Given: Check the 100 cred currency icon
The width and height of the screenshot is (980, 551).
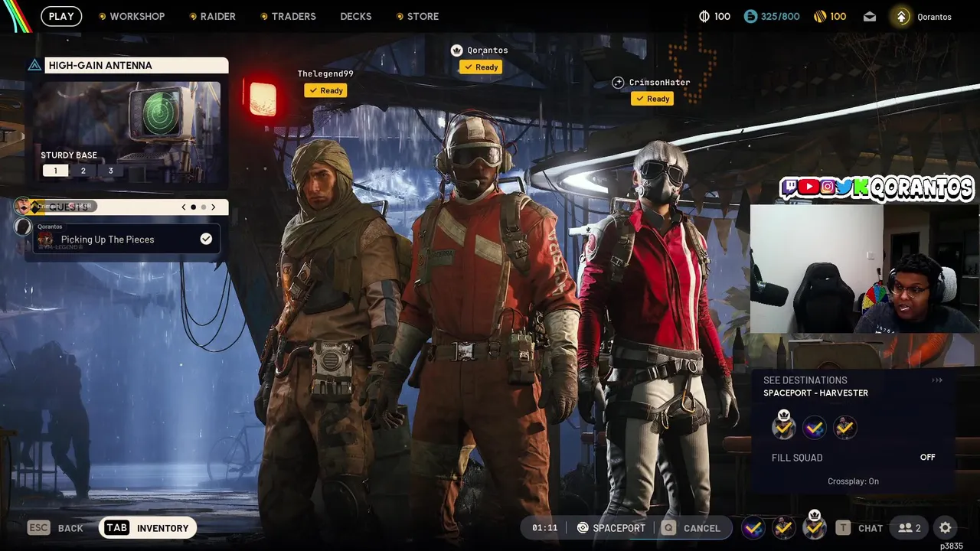Looking at the screenshot, I should pos(704,16).
